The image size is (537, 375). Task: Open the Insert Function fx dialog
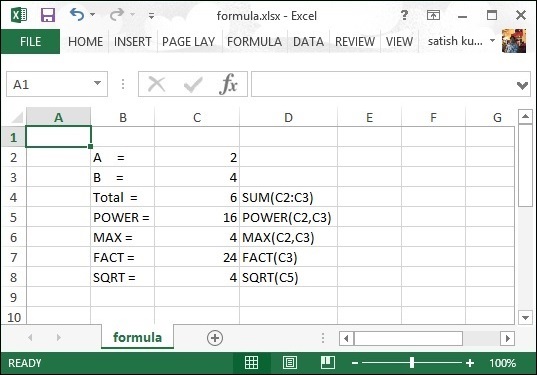coord(228,84)
